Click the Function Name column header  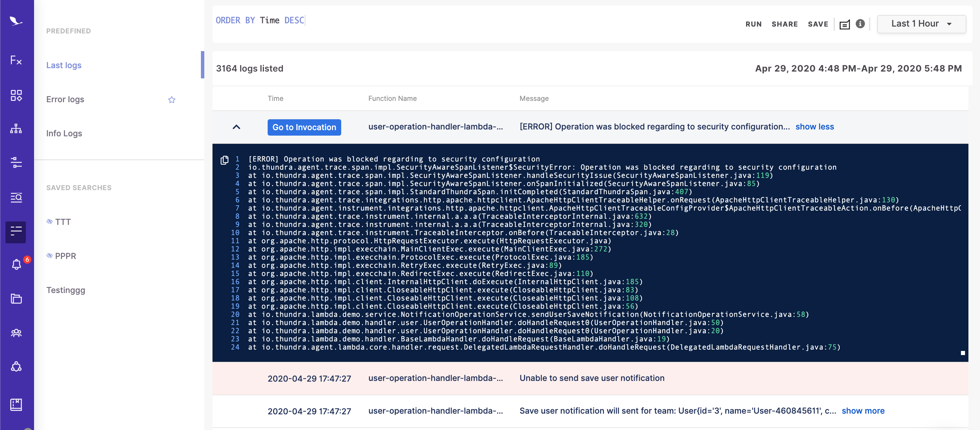[x=392, y=98]
